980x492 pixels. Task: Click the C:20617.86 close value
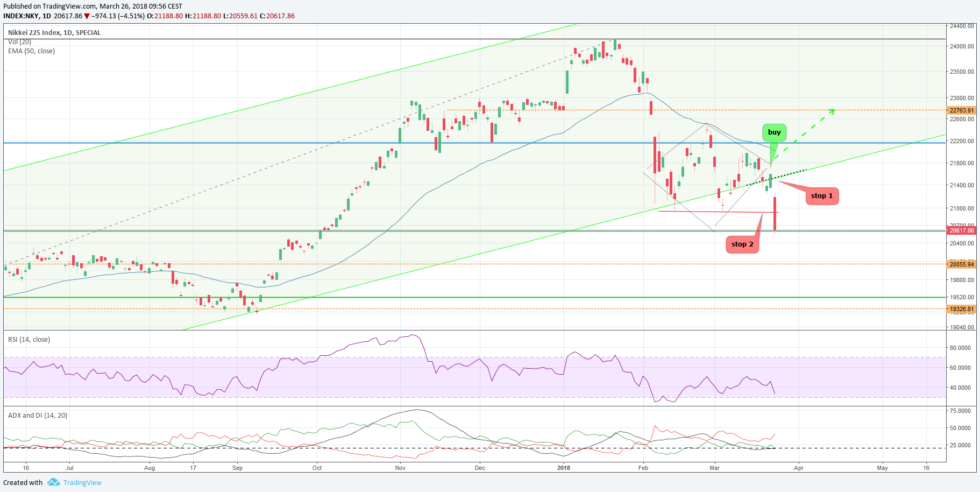coord(277,16)
